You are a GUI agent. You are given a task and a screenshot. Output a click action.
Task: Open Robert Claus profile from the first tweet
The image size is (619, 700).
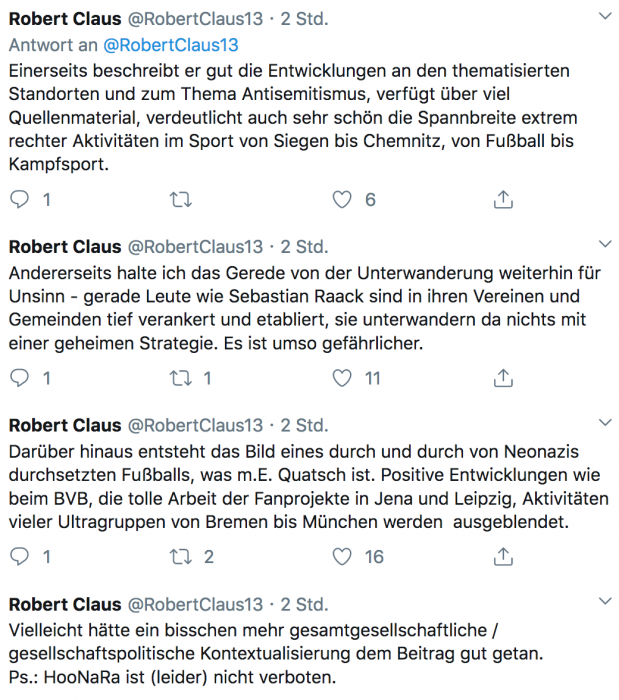[65, 19]
